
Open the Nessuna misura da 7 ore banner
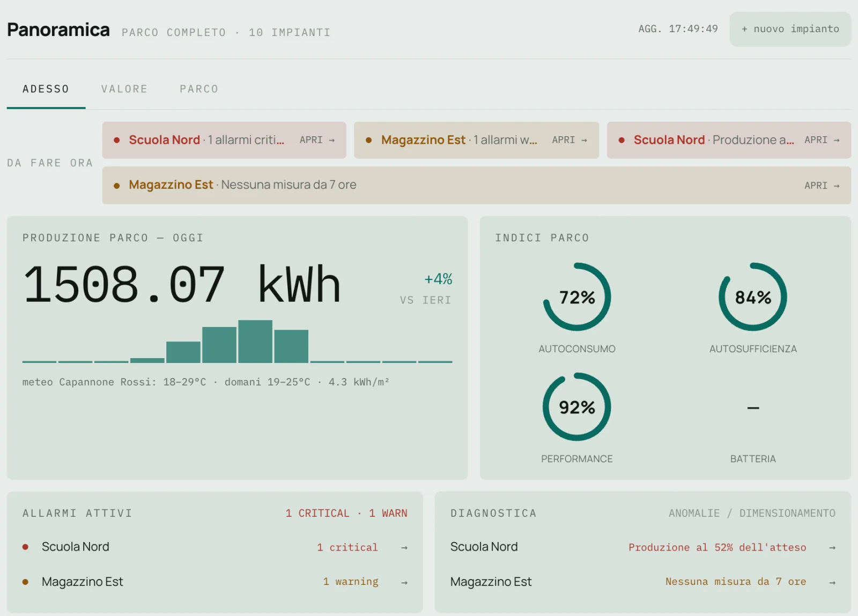476,185
